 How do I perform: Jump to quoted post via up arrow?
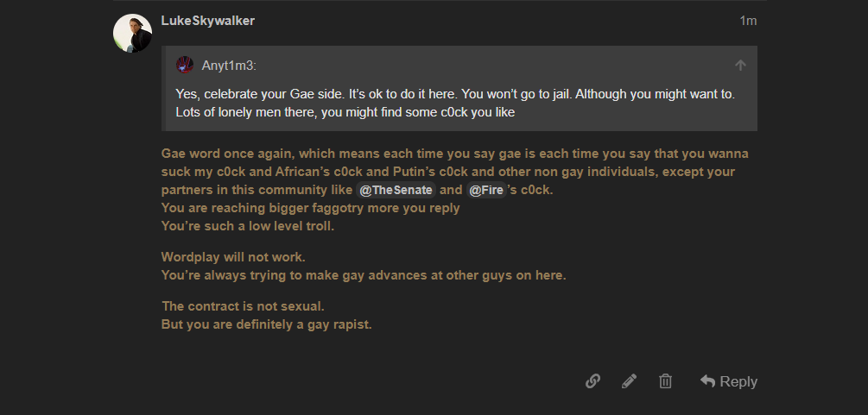[740, 66]
